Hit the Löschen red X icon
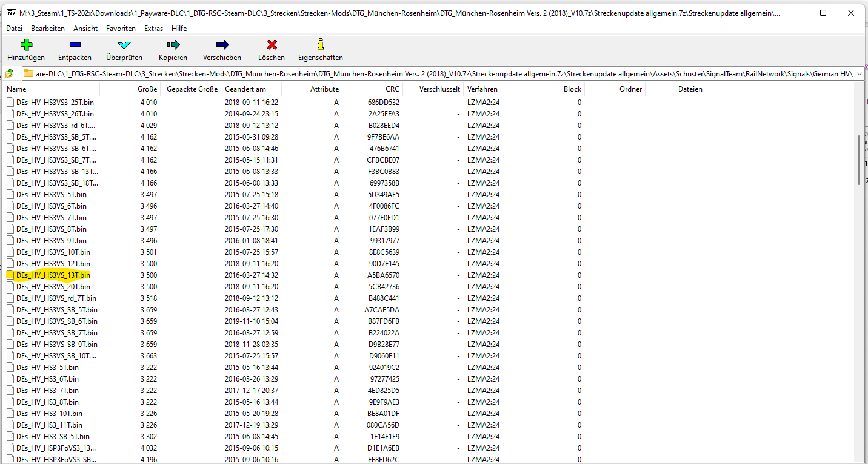The image size is (868, 464). coord(272,45)
